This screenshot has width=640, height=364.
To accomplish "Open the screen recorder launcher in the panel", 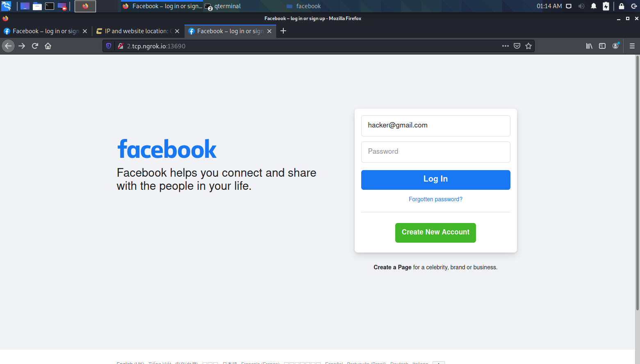I will [62, 6].
